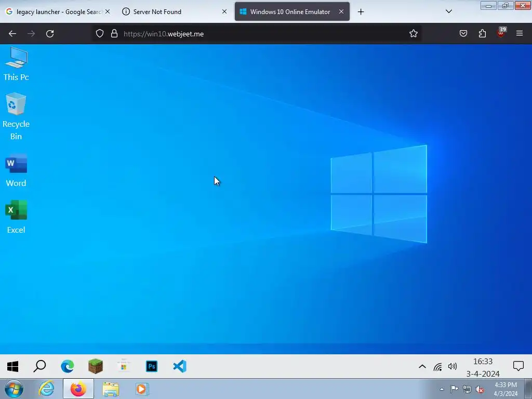The height and width of the screenshot is (399, 532).
Task: Open Windows Explorer from host taskbar
Action: 111,389
